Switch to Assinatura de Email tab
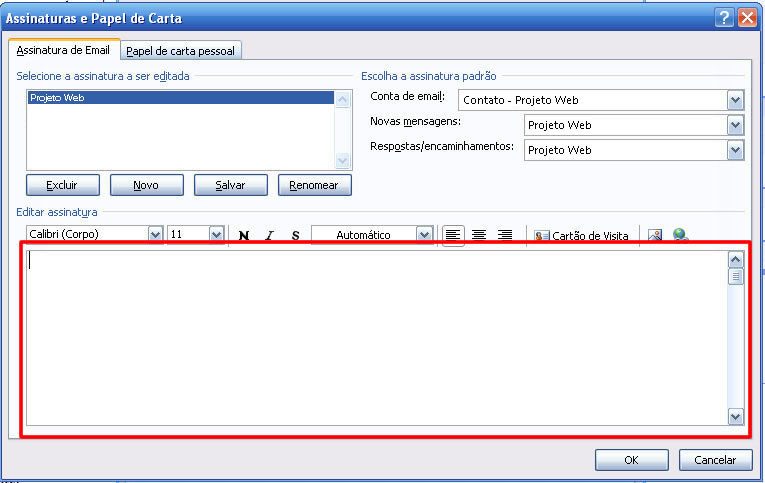 pos(63,50)
